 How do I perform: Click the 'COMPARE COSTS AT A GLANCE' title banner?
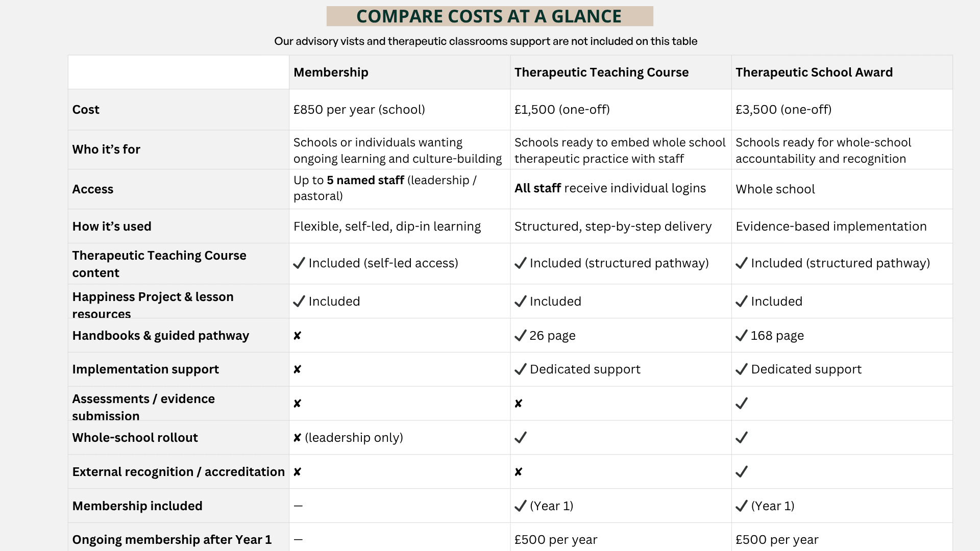click(x=489, y=16)
